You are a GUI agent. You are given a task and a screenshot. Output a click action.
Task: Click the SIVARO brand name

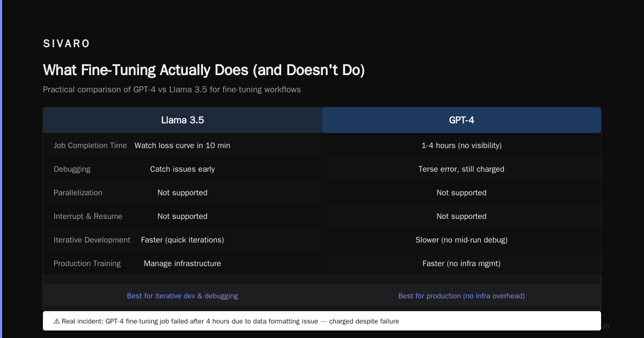point(67,44)
